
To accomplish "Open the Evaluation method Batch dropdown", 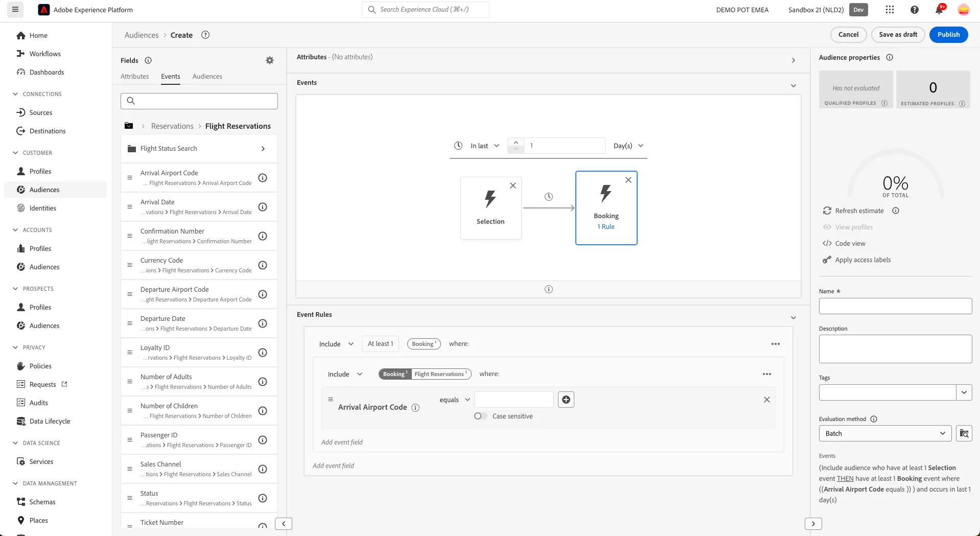I will pyautogui.click(x=885, y=433).
